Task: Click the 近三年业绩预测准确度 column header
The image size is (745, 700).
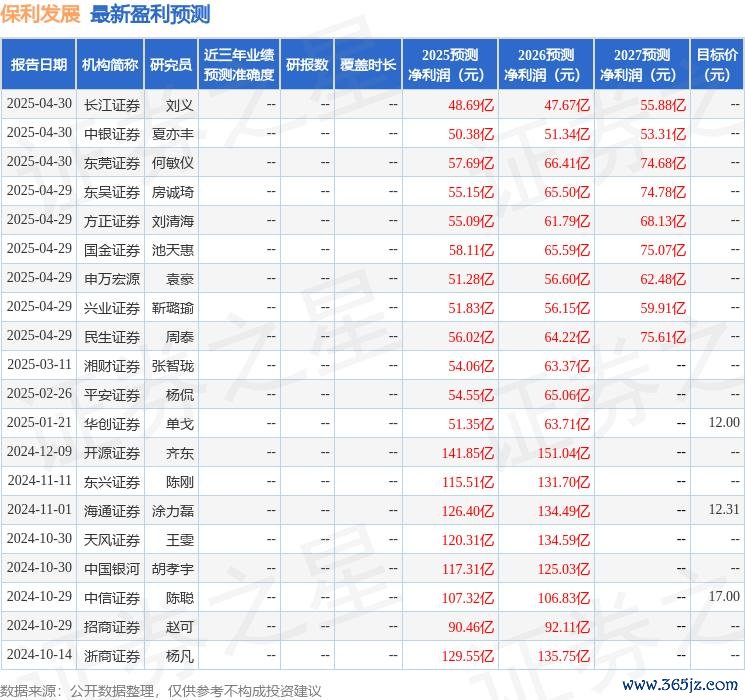Action: pos(239,65)
